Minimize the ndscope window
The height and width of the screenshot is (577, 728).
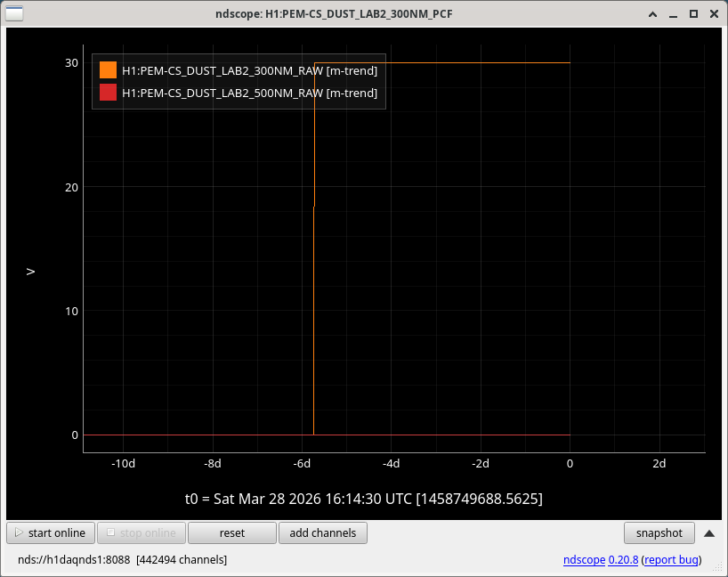tap(674, 14)
